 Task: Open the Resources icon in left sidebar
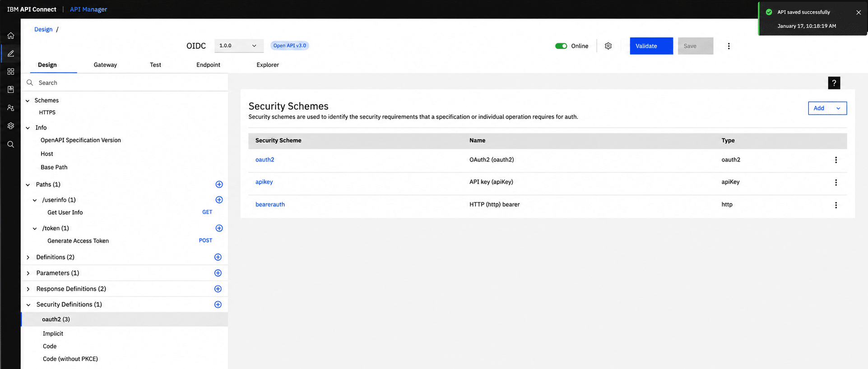11,90
